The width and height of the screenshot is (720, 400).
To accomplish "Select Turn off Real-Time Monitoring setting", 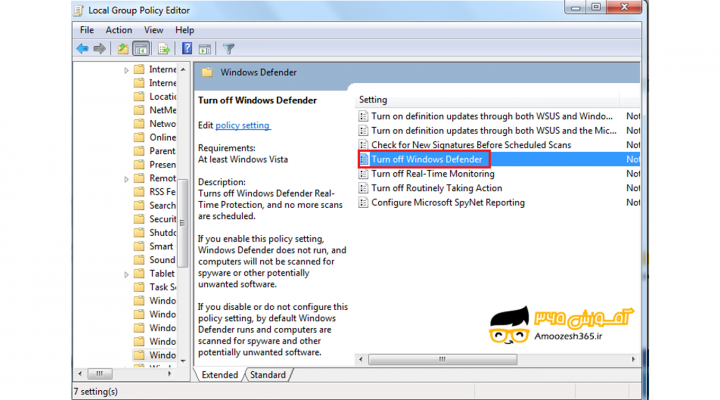I will [433, 174].
